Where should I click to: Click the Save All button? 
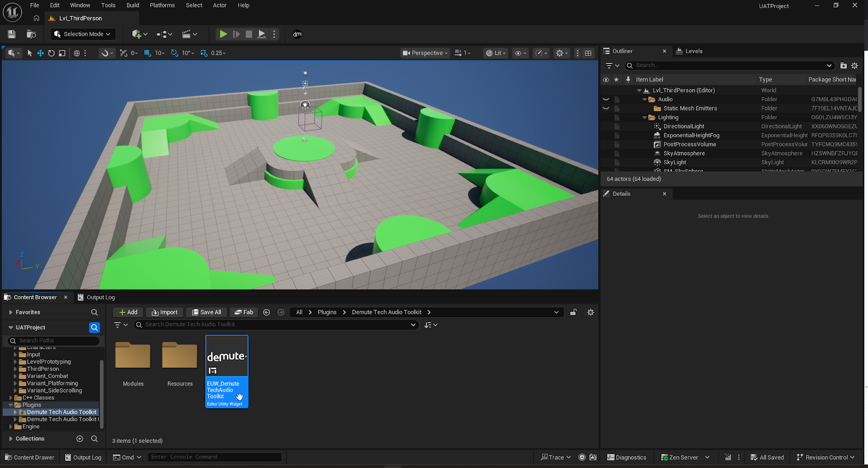206,312
